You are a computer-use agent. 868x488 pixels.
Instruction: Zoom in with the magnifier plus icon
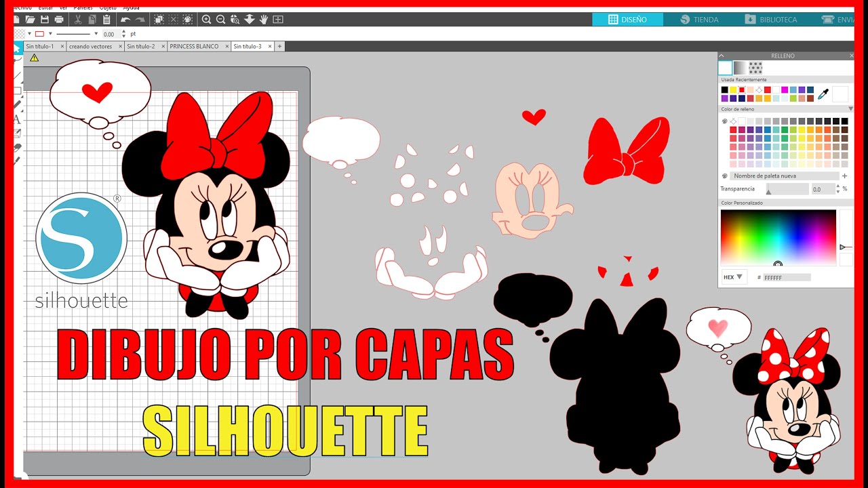click(x=206, y=20)
